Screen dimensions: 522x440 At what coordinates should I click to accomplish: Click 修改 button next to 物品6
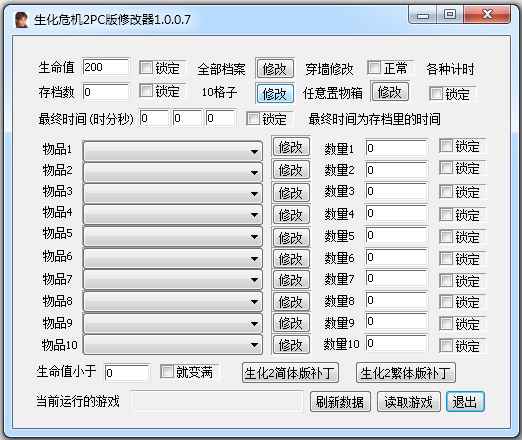pos(291,258)
